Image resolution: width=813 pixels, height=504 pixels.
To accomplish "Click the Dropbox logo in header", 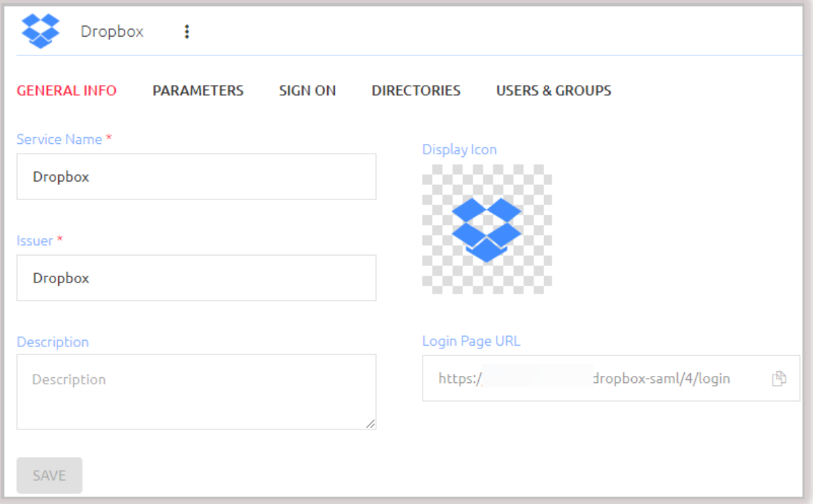I will tap(41, 31).
